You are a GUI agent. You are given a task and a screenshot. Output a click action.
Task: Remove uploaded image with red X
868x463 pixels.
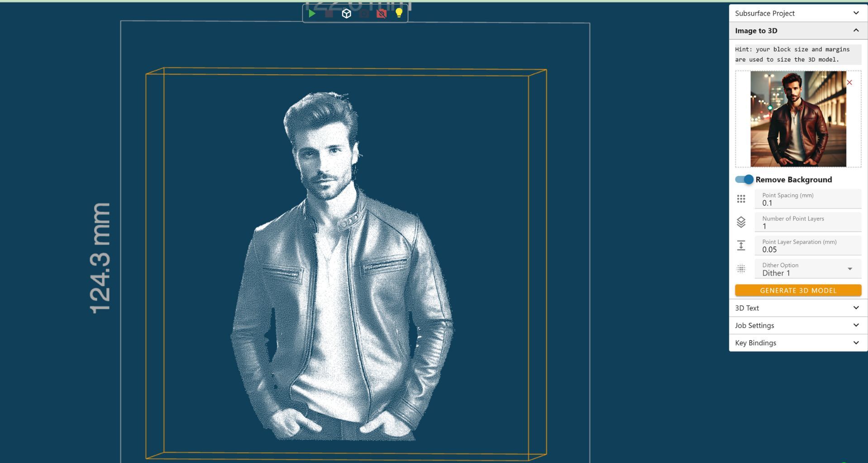pos(849,82)
